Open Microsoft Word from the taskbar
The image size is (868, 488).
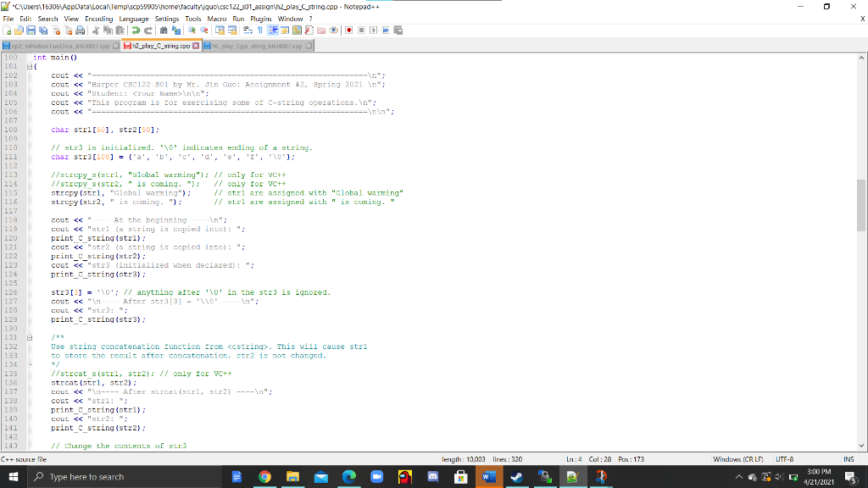[x=489, y=477]
